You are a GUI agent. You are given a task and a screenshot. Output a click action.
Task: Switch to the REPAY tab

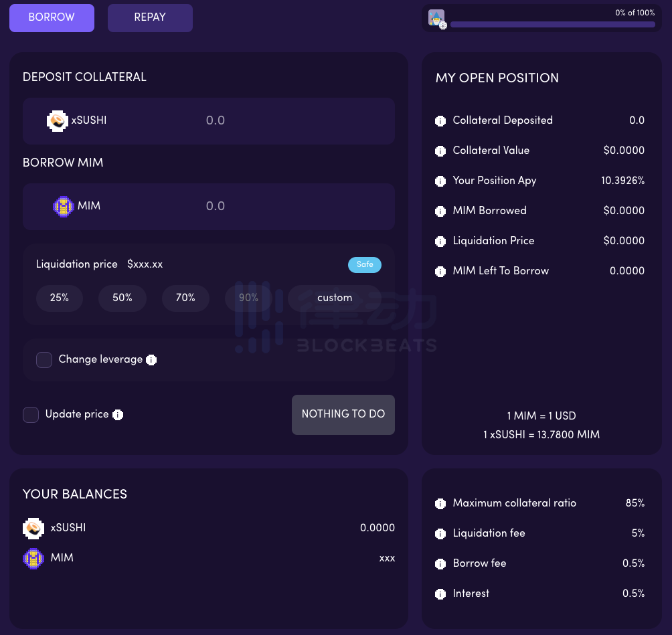click(x=150, y=17)
